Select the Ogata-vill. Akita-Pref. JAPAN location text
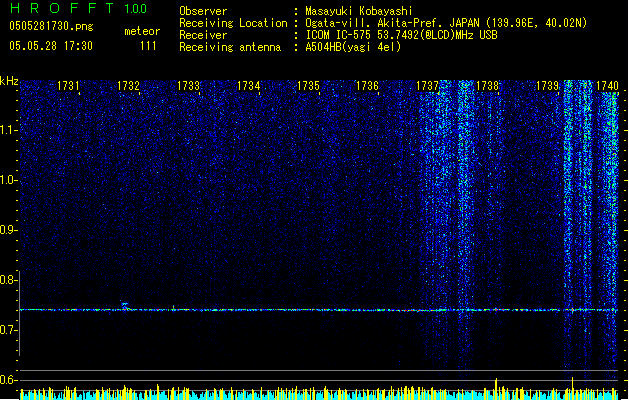This screenshot has width=629, height=400. pos(446,23)
